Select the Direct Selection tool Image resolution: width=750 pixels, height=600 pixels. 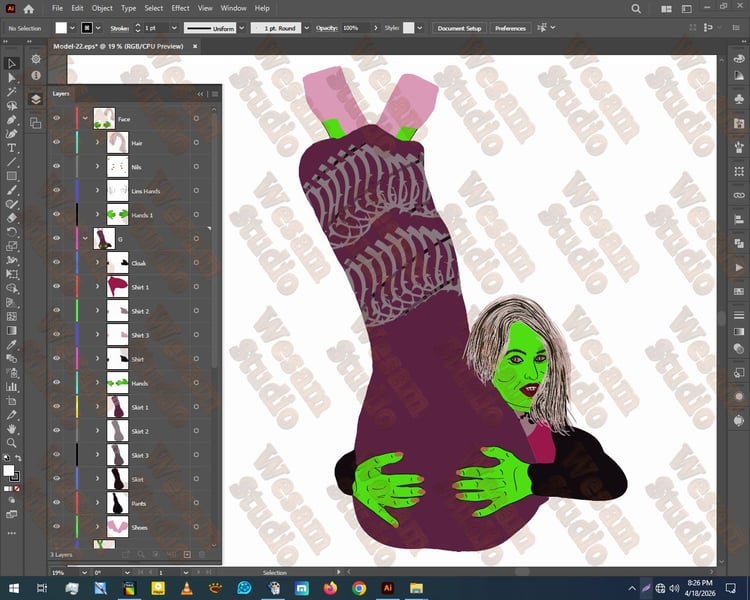point(11,78)
